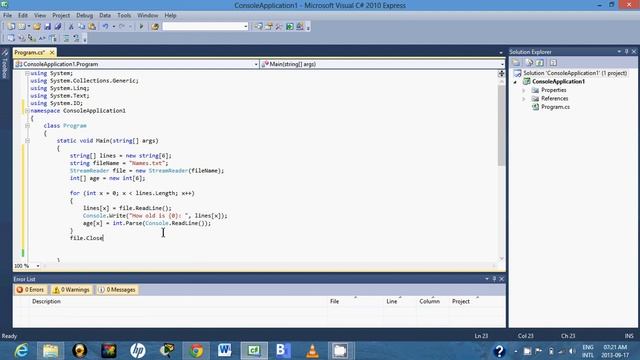Image resolution: width=640 pixels, height=360 pixels.
Task: Click the Uncomment Selected Lines icon
Action: [x=76, y=38]
